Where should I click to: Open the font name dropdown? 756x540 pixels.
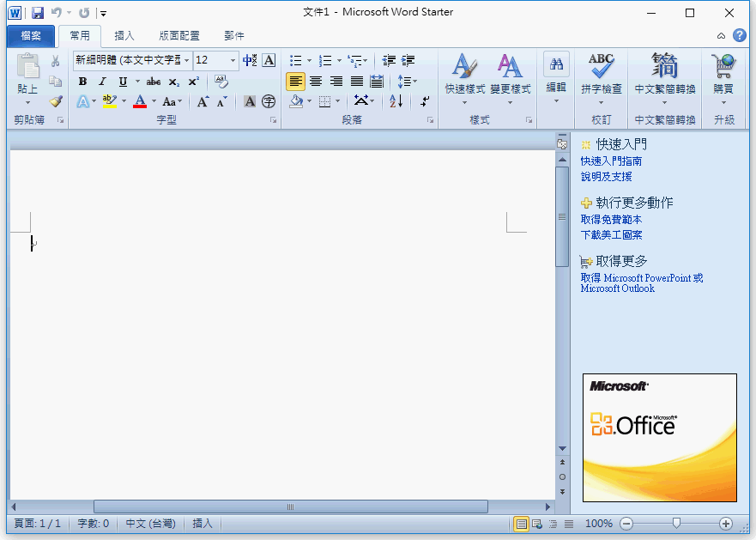pyautogui.click(x=186, y=60)
